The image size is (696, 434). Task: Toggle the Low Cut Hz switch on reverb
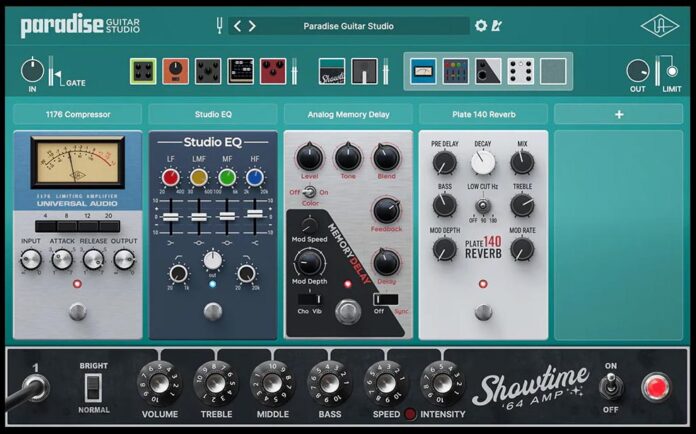pyautogui.click(x=483, y=207)
